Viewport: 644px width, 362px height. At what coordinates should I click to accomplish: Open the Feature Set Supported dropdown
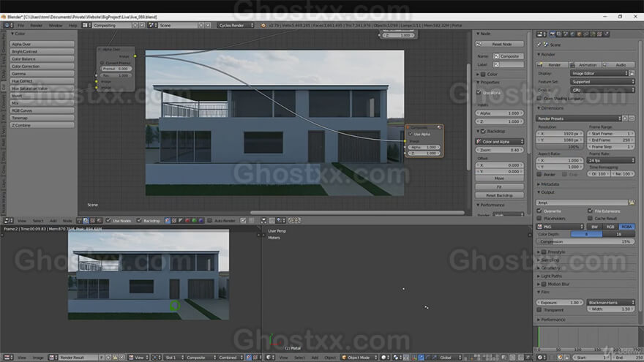tap(602, 82)
